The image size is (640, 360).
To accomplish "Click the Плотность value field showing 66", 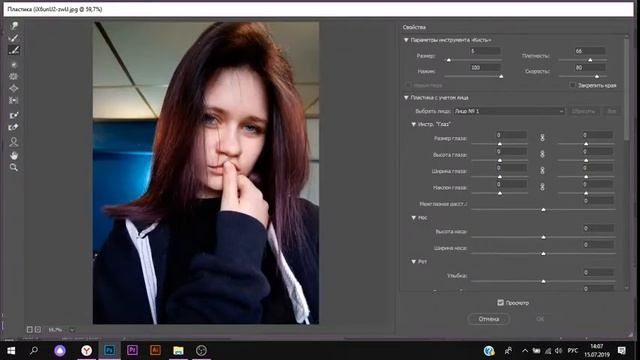I will [x=589, y=51].
